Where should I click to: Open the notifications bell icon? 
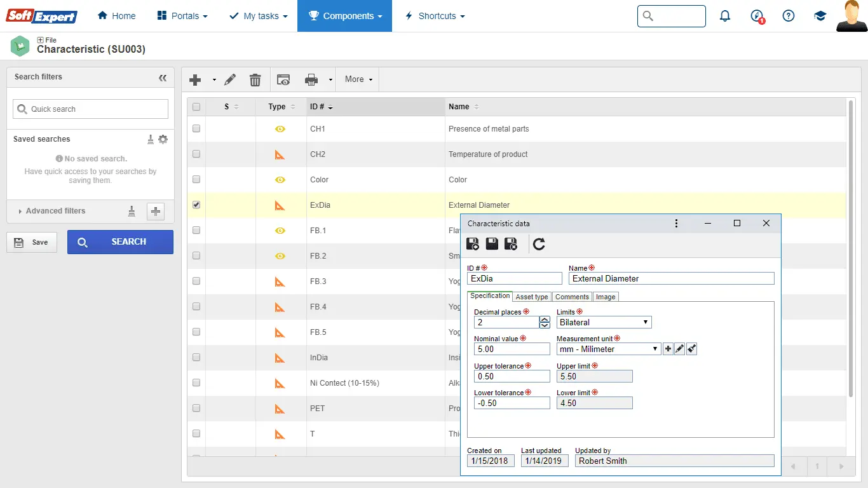[x=725, y=16]
